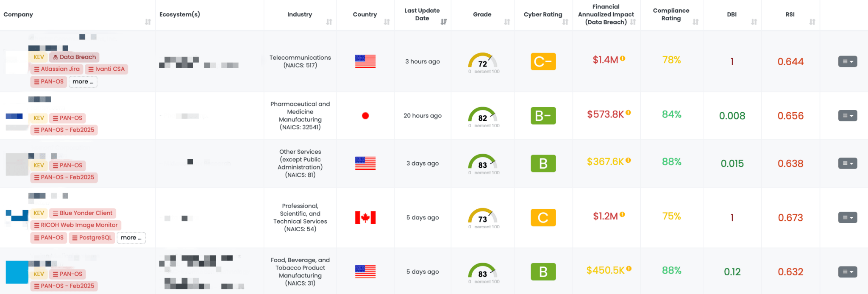The image size is (868, 294).
Task: Sort by Country column sort icon
Action: 387,22
